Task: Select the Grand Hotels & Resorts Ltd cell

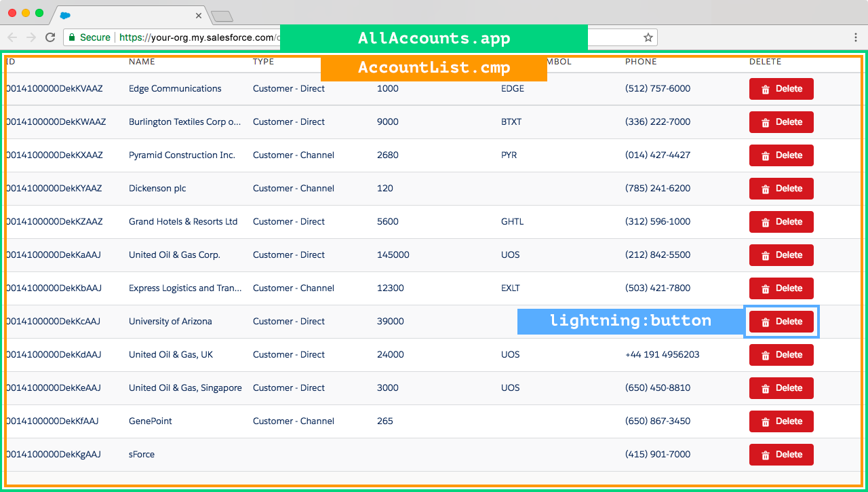Action: point(183,222)
